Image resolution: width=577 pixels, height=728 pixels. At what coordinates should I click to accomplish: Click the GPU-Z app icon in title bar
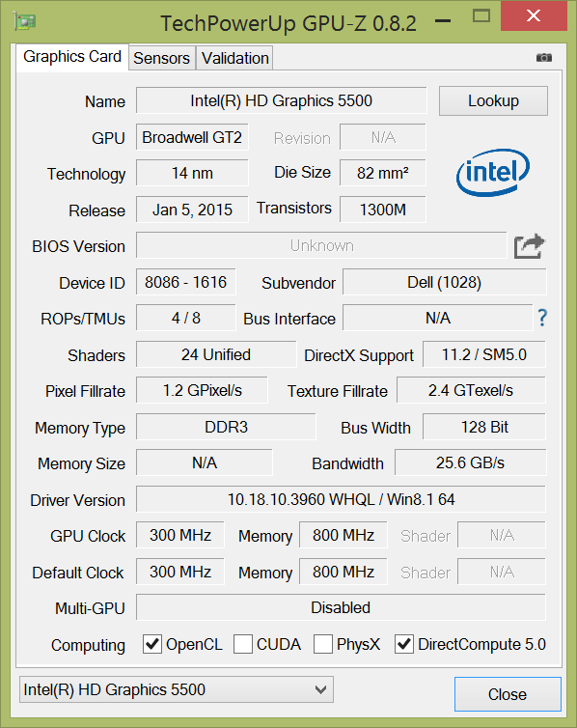tap(25, 22)
